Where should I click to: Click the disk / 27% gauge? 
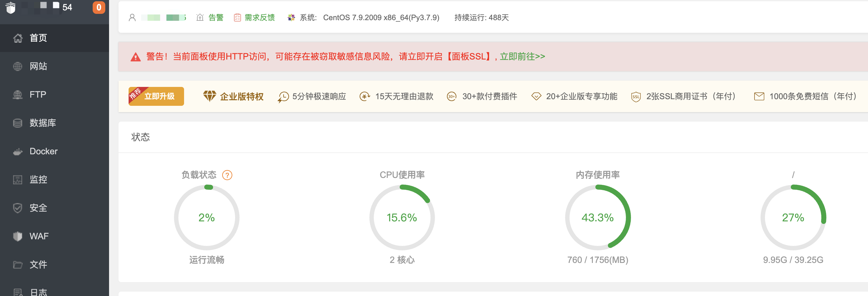(793, 218)
